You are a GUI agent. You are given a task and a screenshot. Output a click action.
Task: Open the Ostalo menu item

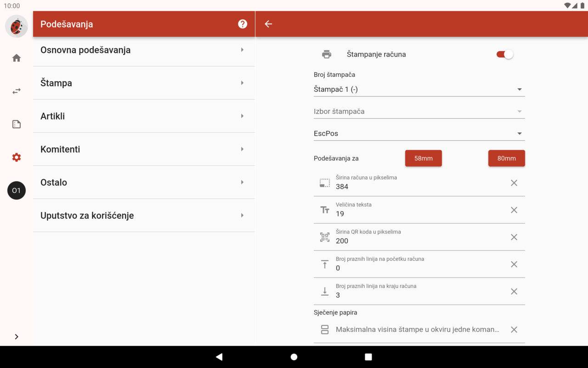(144, 182)
